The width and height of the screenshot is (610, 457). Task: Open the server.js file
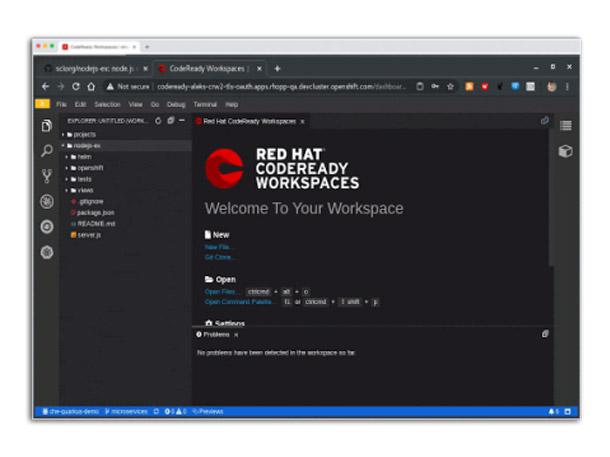point(86,235)
